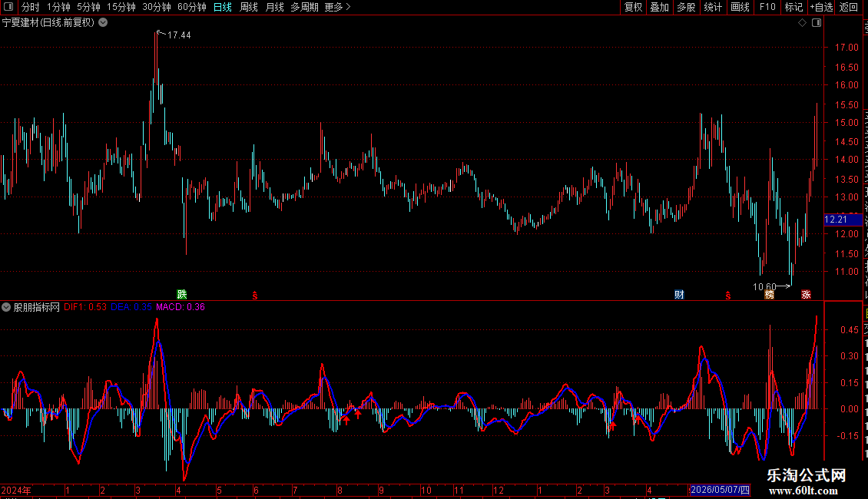This screenshot has width=868, height=499.
Task: Switch to 60分钟 timeframe
Action: click(191, 7)
